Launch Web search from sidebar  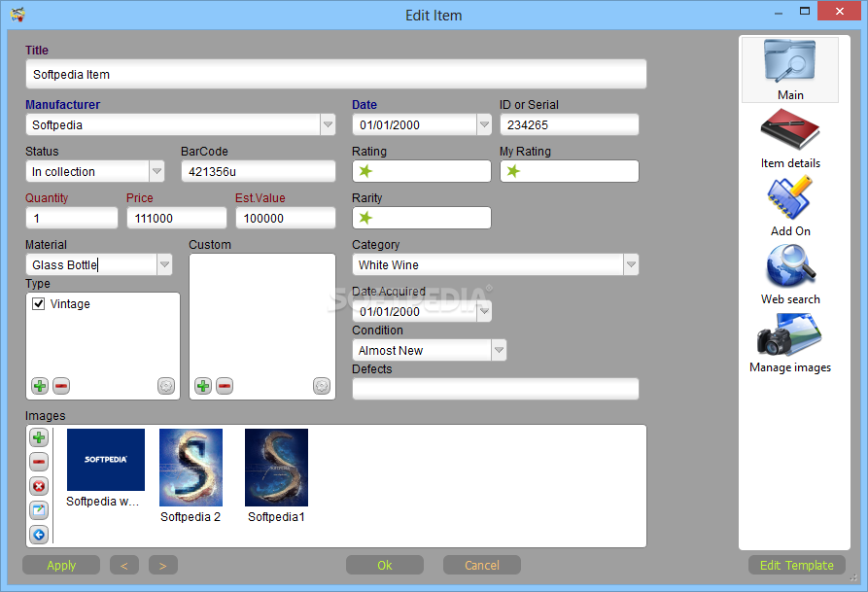790,275
